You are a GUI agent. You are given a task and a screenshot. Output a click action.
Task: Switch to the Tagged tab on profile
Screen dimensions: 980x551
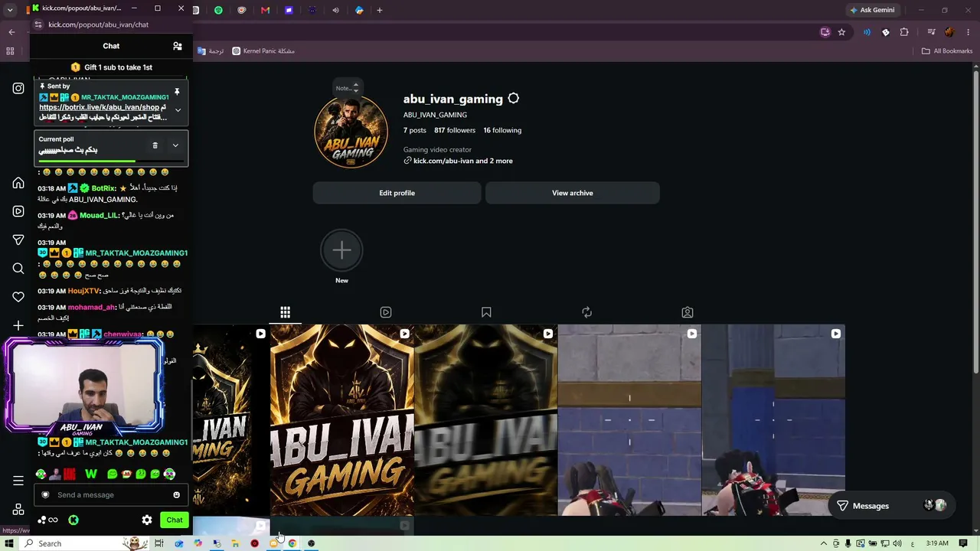point(688,312)
